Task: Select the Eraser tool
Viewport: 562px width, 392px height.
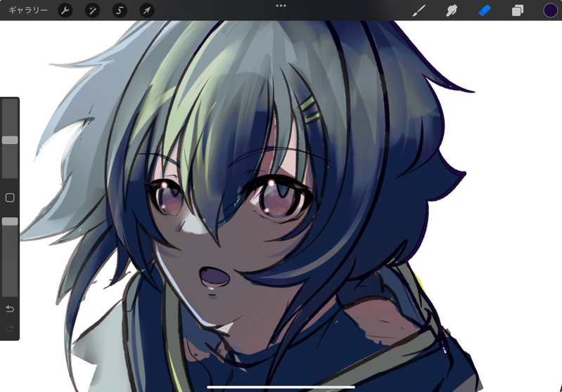Action: [485, 11]
